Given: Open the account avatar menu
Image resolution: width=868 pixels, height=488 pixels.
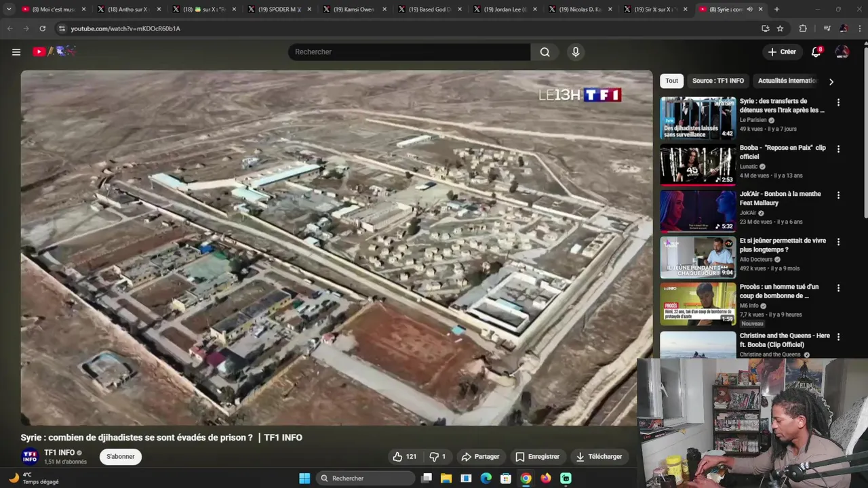Looking at the screenshot, I should pos(842,52).
